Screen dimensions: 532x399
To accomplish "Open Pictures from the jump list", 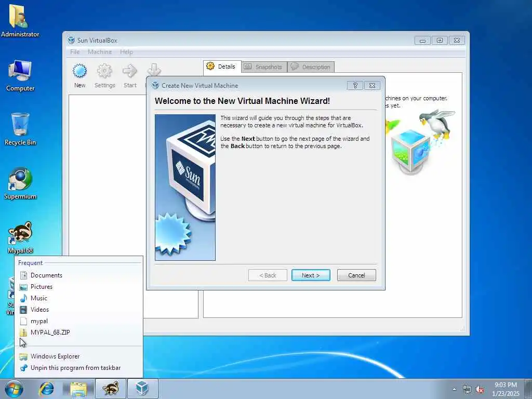I will (x=78, y=287).
